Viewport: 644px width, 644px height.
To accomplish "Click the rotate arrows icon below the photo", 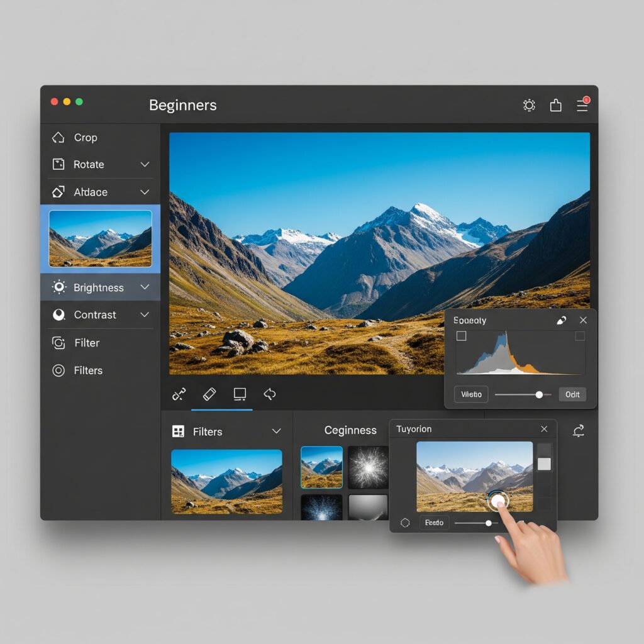I will [x=270, y=394].
